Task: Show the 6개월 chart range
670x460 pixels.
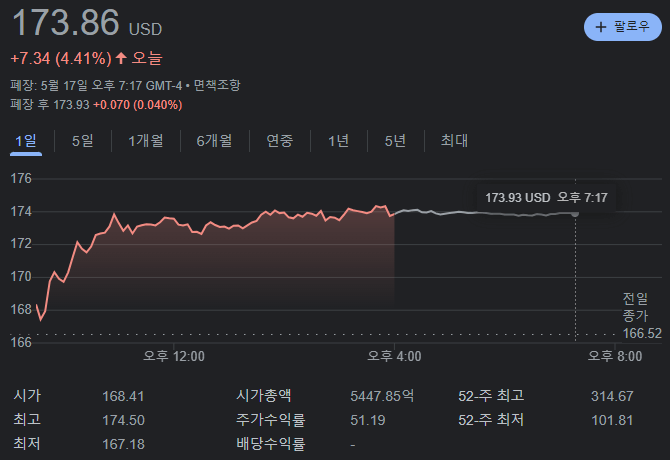Action: pyautogui.click(x=214, y=141)
